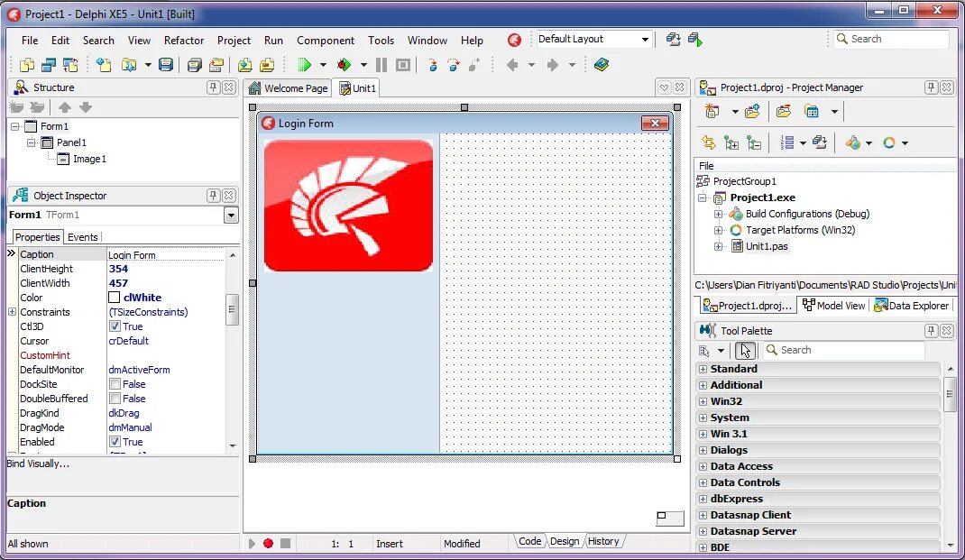Click the green Run arrow icon
965x560 pixels.
[304, 65]
